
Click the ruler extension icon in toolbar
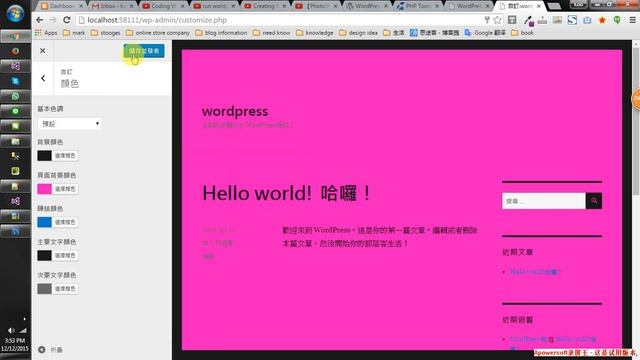542,20
